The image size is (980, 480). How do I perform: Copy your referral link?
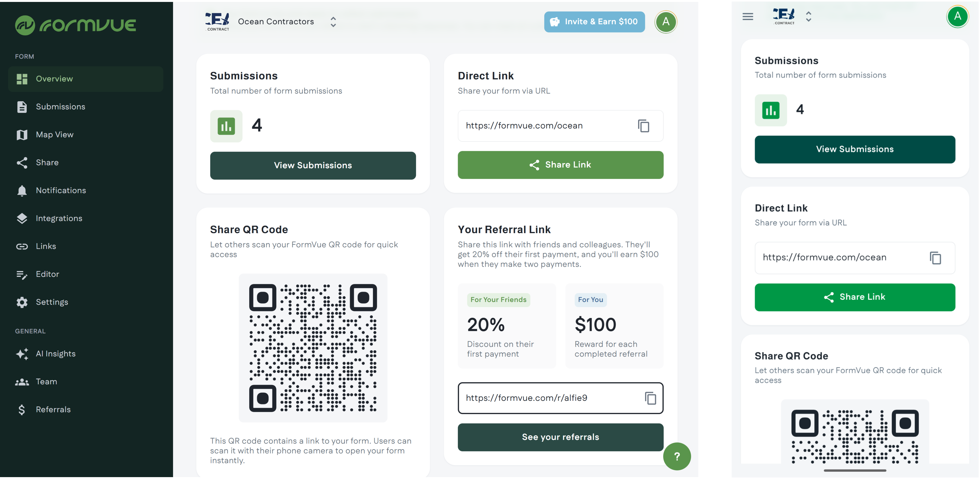tap(650, 398)
